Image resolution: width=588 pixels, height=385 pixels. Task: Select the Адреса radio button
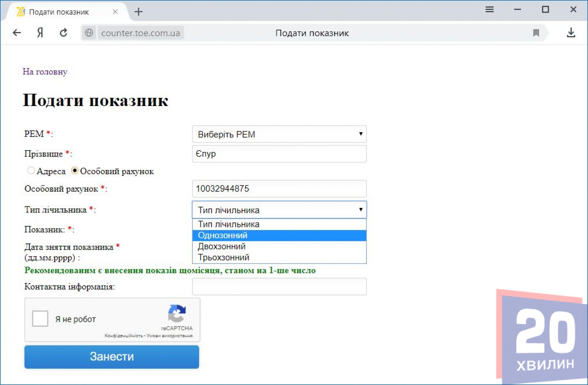click(x=31, y=170)
